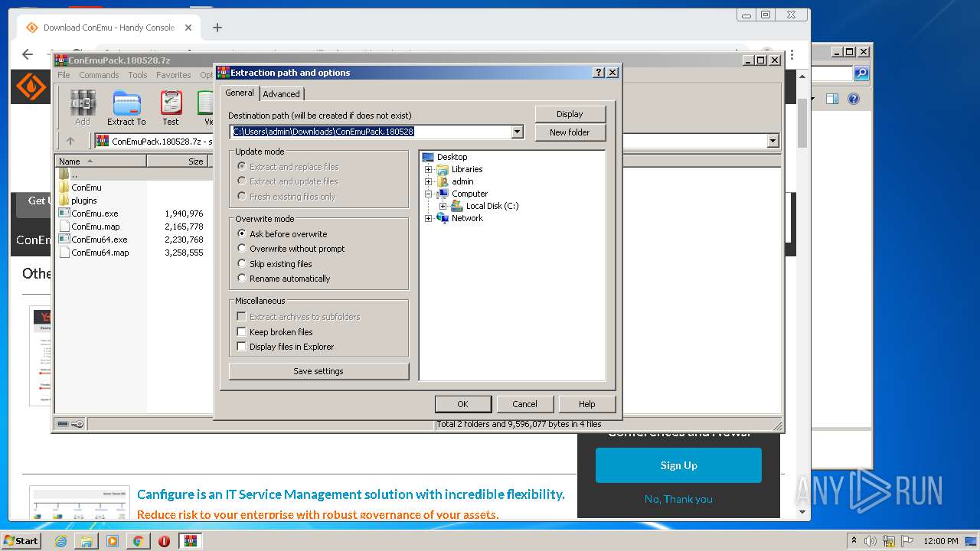The image size is (980, 551).
Task: Expand the Network tree node
Action: (429, 218)
